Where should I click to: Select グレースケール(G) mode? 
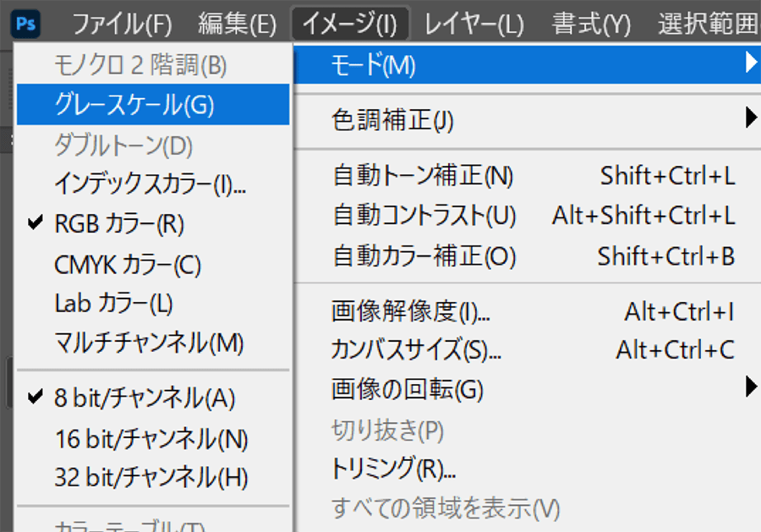[x=134, y=105]
